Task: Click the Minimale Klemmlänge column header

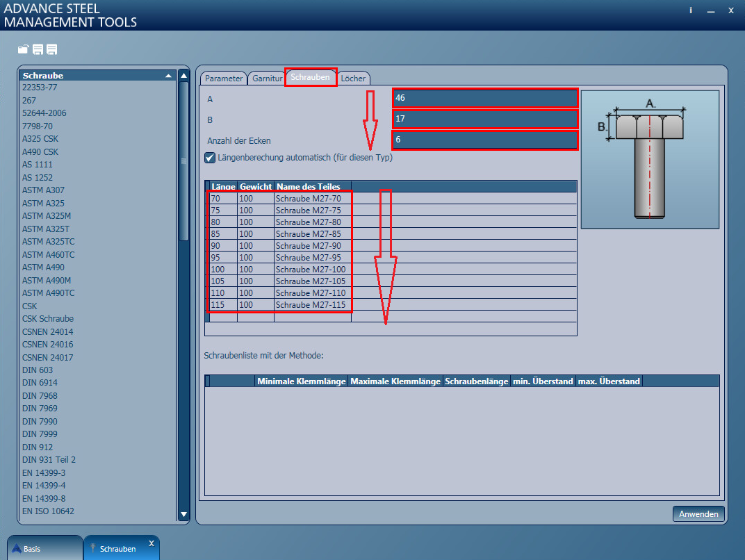Action: (x=301, y=381)
